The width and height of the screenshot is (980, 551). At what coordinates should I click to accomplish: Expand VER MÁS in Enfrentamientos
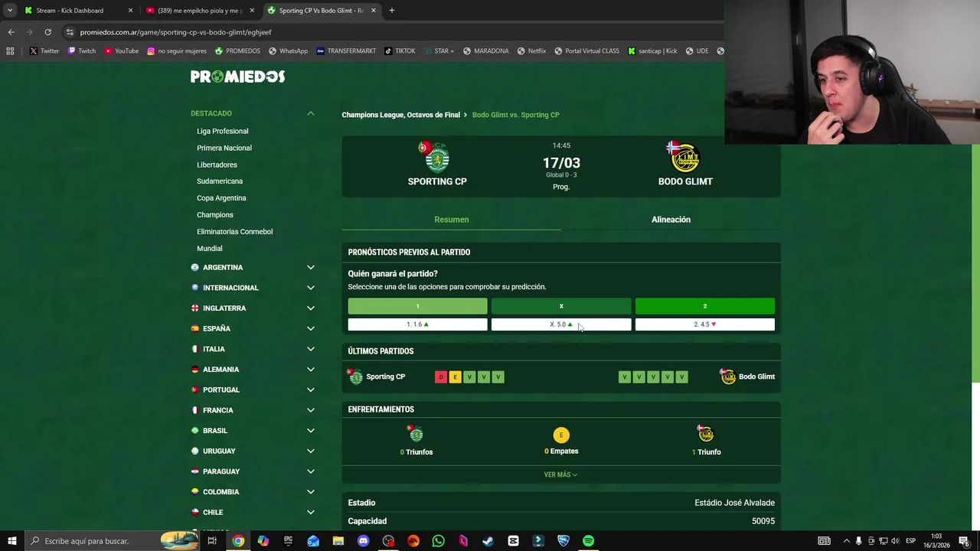(x=560, y=474)
